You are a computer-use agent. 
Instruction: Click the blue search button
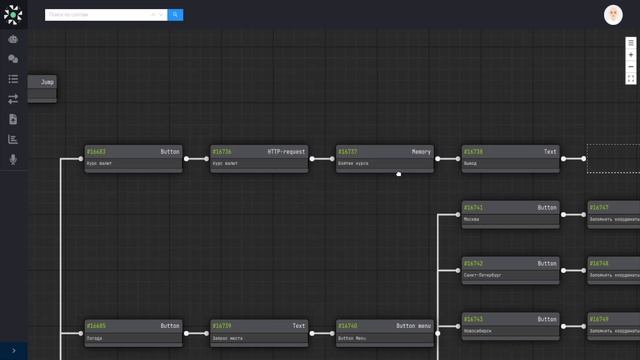[175, 15]
